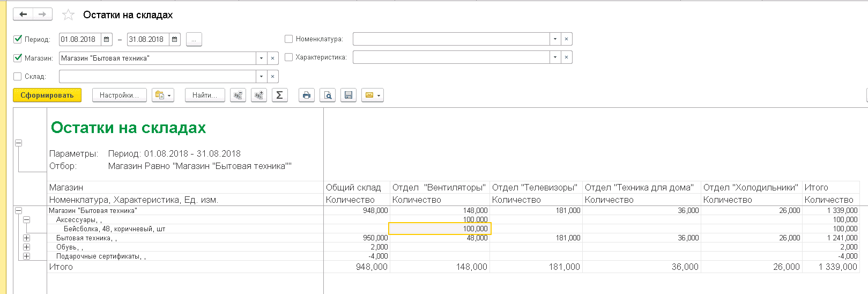
Task: Collapse all groups in report
Action: [x=238, y=95]
